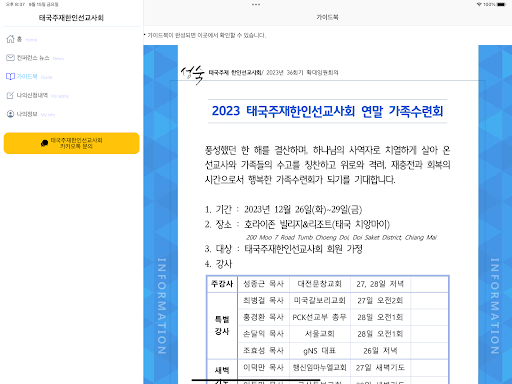
Task: Click the envelope icon for Conference News
Action: click(10, 58)
